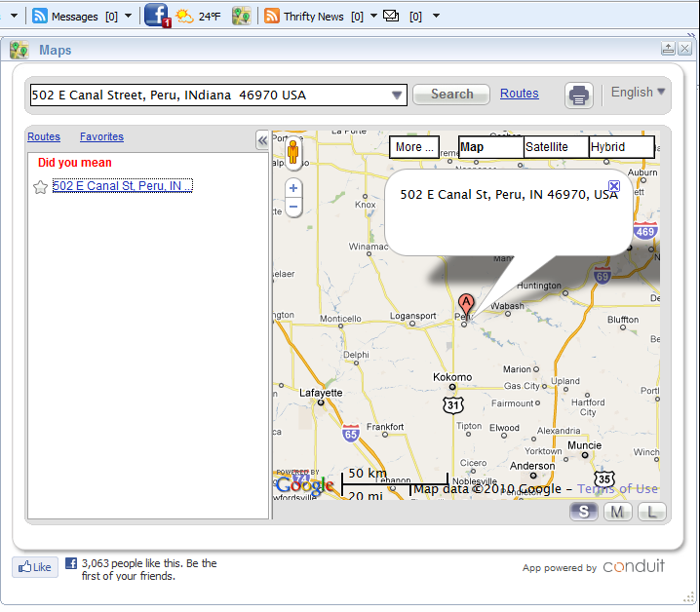Switch to Satellite view type
700x612 pixels.
coord(557,147)
